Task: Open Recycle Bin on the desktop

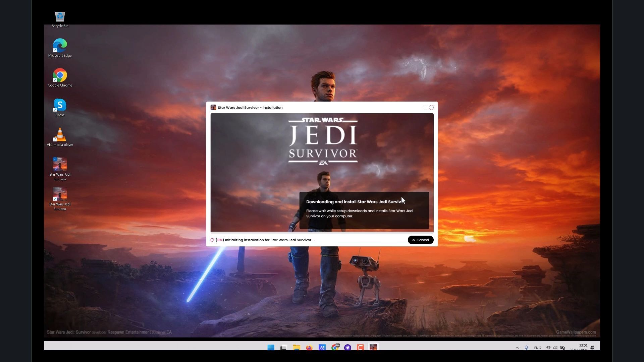Action: click(60, 19)
